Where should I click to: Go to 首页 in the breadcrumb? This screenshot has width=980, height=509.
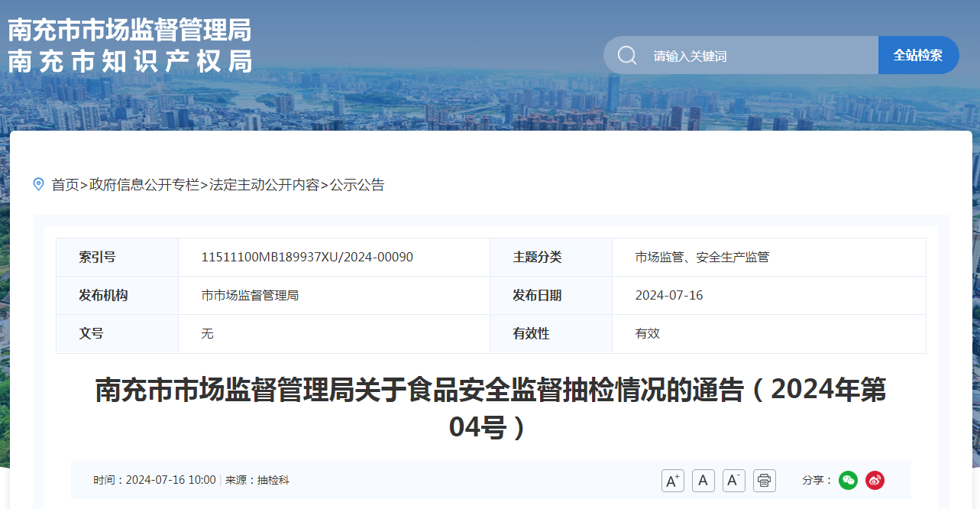click(x=65, y=185)
